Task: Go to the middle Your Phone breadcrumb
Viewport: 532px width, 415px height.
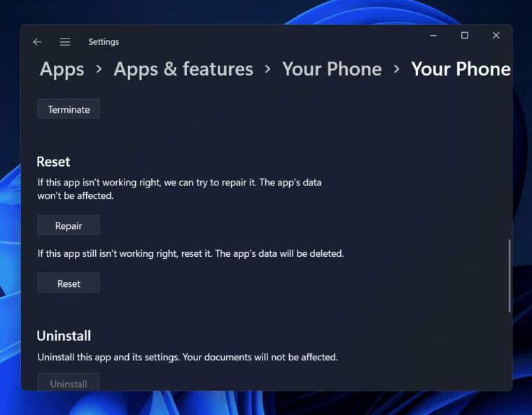Action: click(332, 69)
